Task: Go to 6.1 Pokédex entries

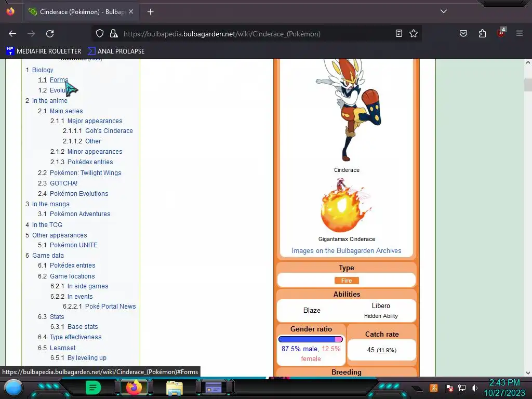Action: point(72,265)
